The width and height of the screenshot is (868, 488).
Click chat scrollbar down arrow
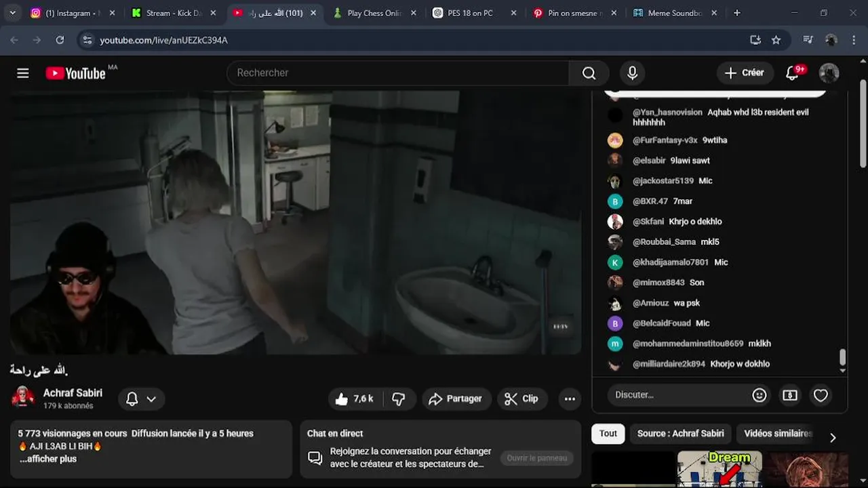click(843, 371)
